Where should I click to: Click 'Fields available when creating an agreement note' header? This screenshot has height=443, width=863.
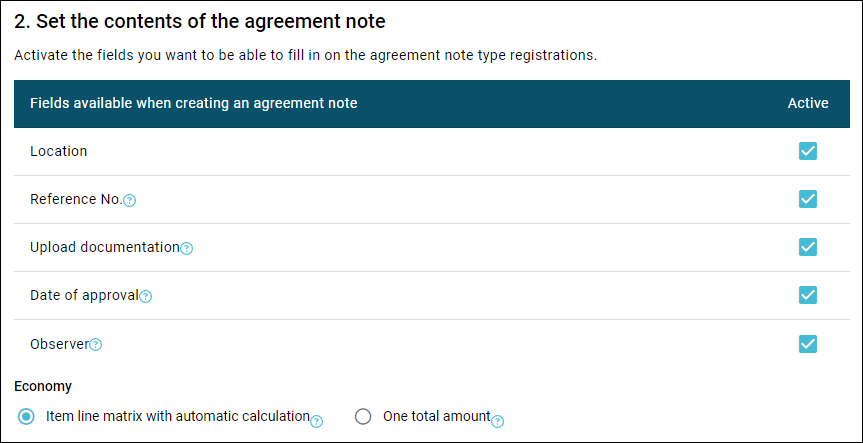pyautogui.click(x=194, y=103)
